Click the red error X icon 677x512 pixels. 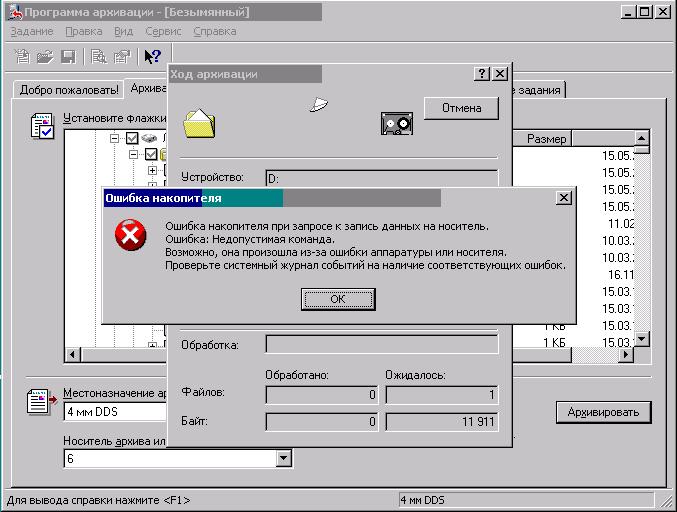tap(129, 236)
